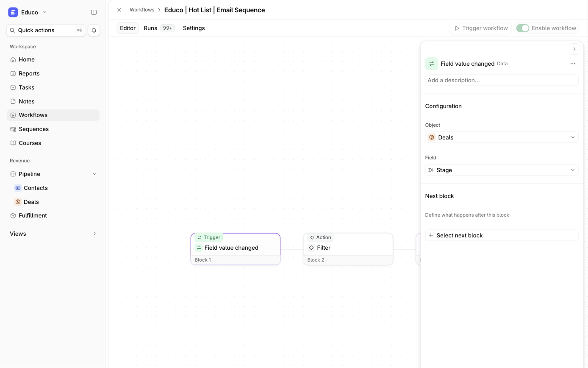Click the Trigger tag on Block 1
The height and width of the screenshot is (368, 588).
[209, 237]
